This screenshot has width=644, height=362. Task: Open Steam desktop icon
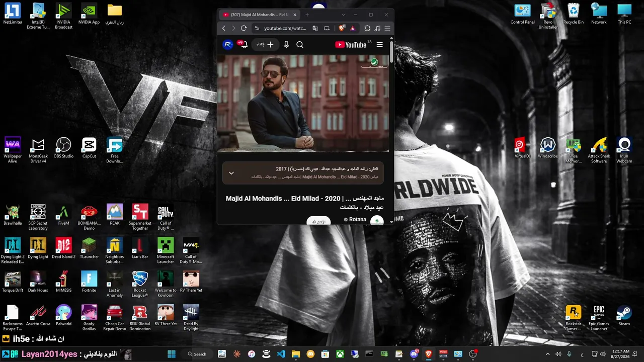624,315
